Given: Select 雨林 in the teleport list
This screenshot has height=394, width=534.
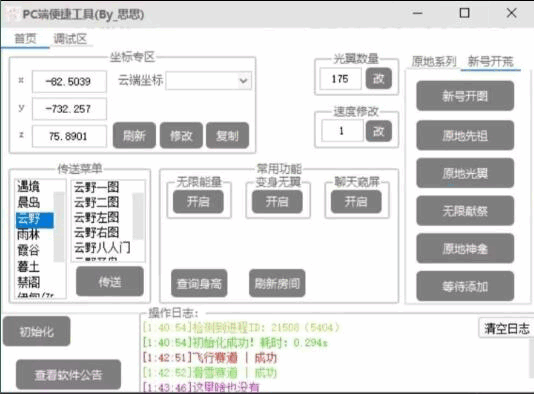Looking at the screenshot, I should (29, 234).
